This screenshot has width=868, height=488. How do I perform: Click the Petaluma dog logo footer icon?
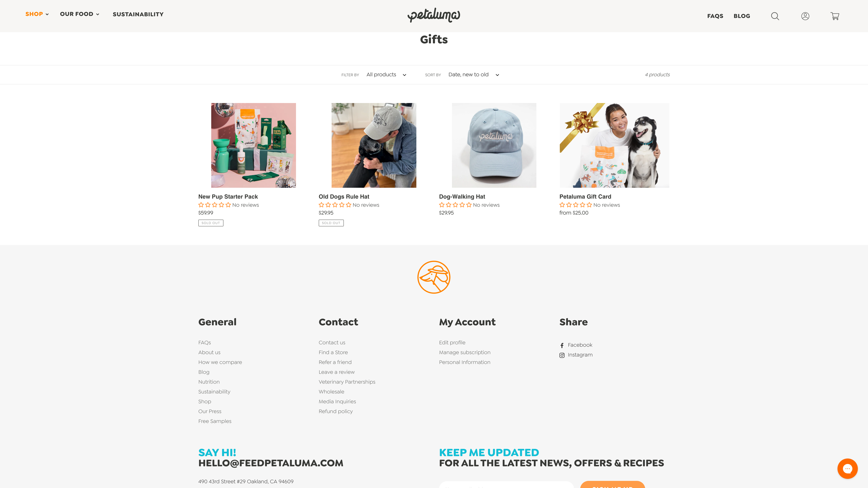point(434,277)
